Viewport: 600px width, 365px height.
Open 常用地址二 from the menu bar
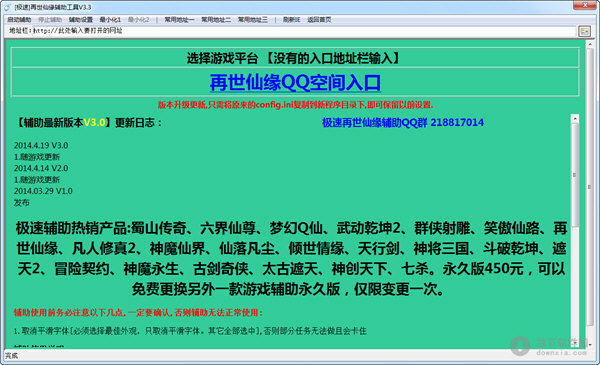(216, 20)
